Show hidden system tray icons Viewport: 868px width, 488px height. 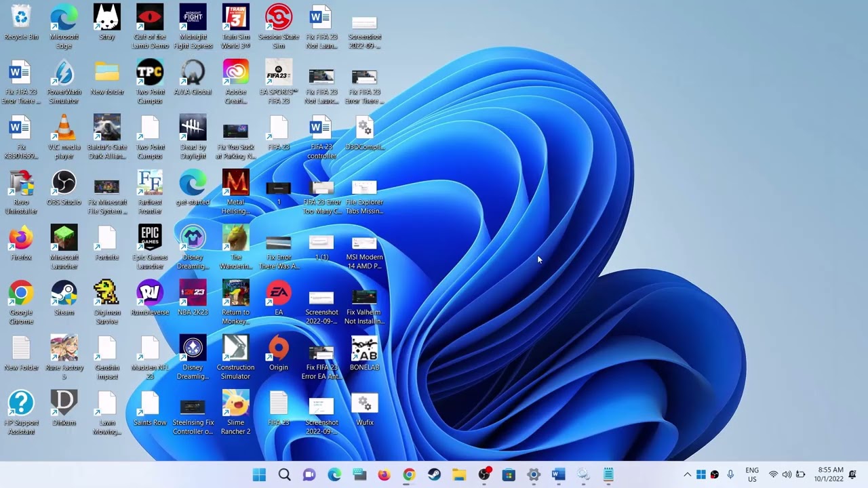tap(687, 475)
